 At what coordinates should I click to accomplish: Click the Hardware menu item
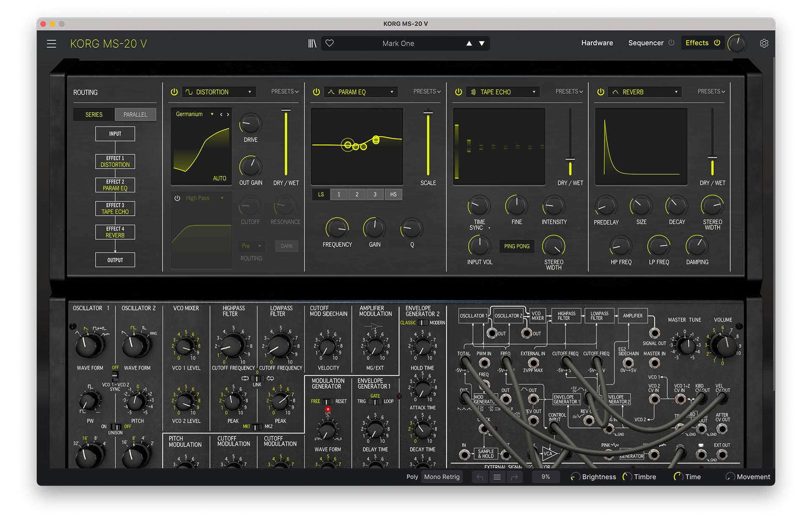pos(597,43)
